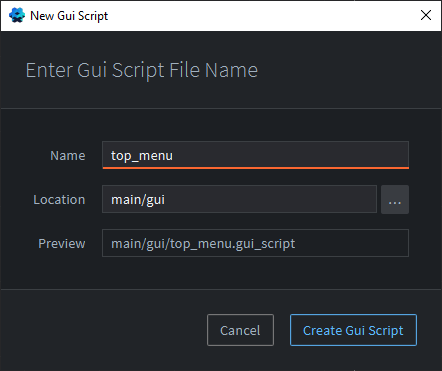
Task: Click the 'Enter Gui Script File Name' heading
Action: 142,70
